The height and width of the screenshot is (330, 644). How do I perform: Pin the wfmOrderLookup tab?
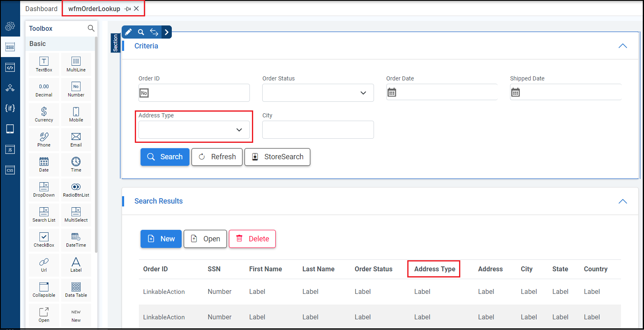pos(127,9)
